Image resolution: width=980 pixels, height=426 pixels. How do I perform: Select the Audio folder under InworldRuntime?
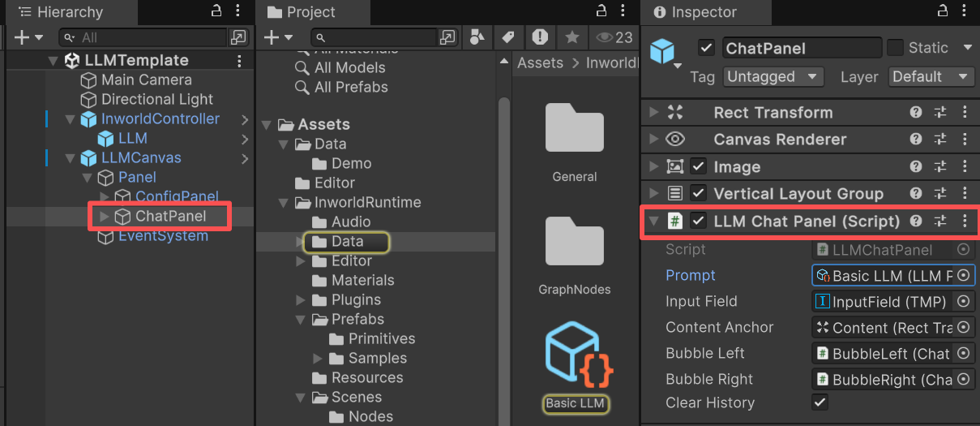[x=351, y=222]
